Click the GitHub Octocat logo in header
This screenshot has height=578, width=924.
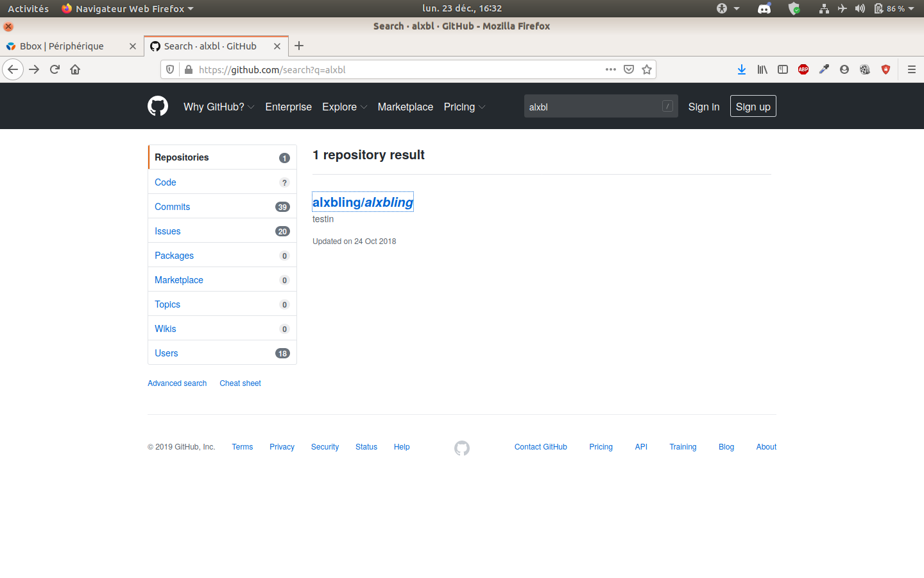[x=158, y=106]
